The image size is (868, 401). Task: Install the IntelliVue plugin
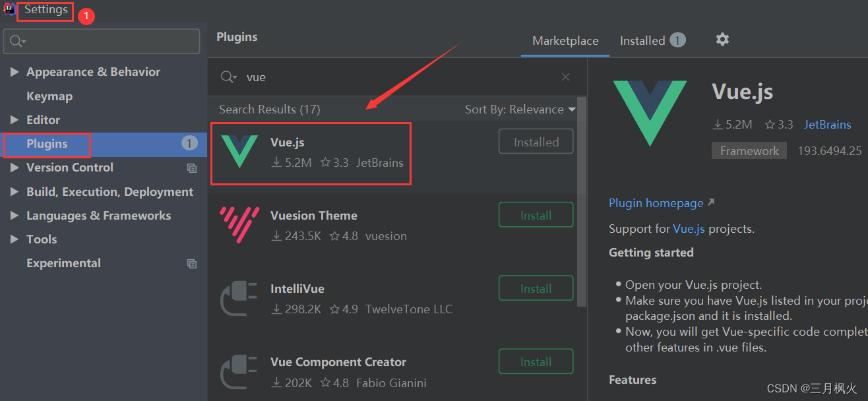tap(536, 288)
